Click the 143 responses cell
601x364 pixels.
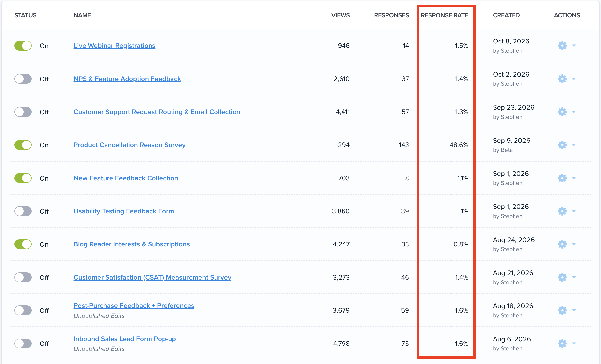(x=404, y=145)
